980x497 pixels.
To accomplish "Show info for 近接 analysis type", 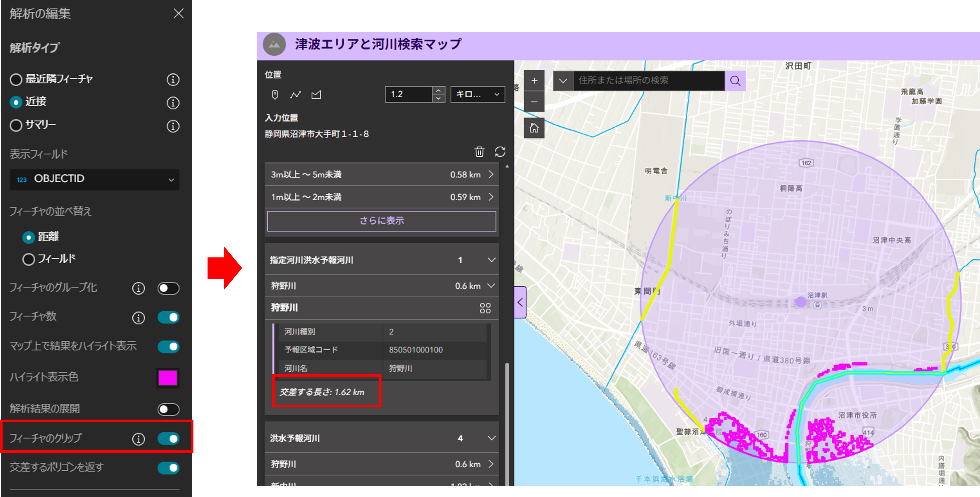I will click(173, 103).
